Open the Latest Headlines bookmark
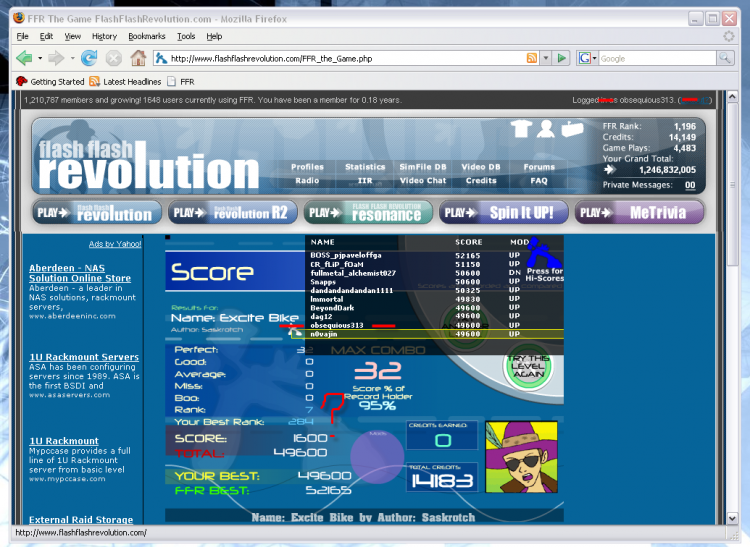This screenshot has width=750, height=547. (x=124, y=81)
